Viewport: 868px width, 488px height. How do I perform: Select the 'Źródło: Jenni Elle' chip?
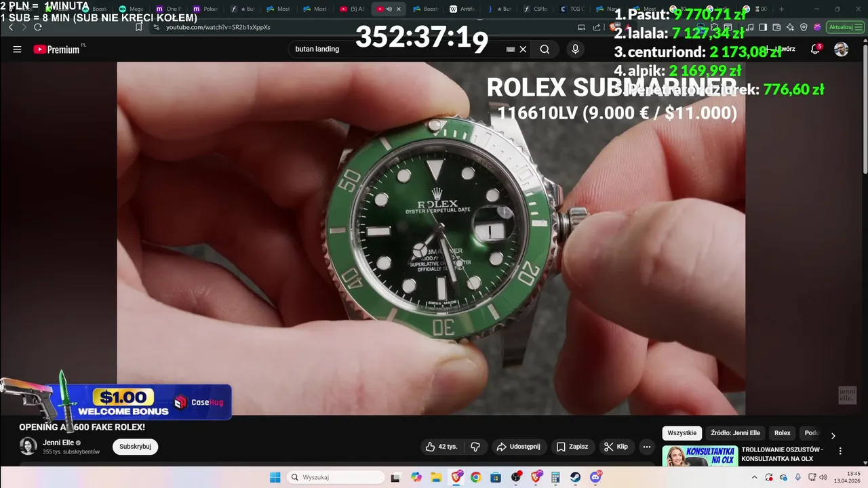(x=735, y=433)
